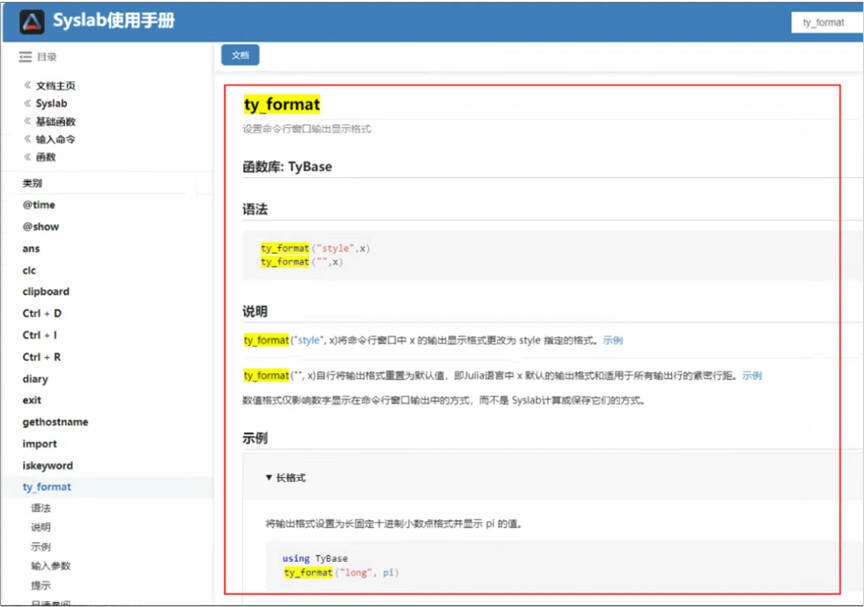This screenshot has width=864, height=607.
Task: Select diary in the sidebar
Action: [x=35, y=379]
